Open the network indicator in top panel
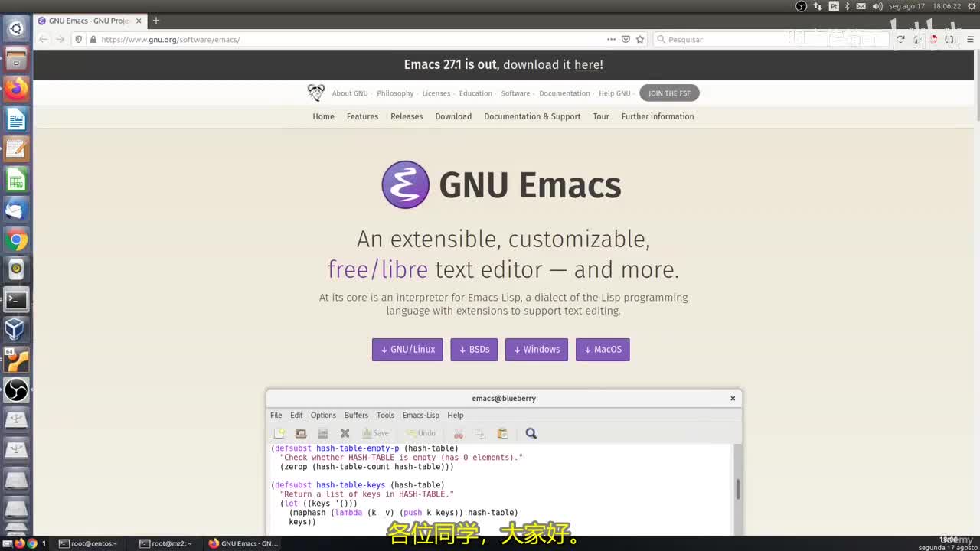Viewport: 980px width, 551px height. click(x=818, y=6)
